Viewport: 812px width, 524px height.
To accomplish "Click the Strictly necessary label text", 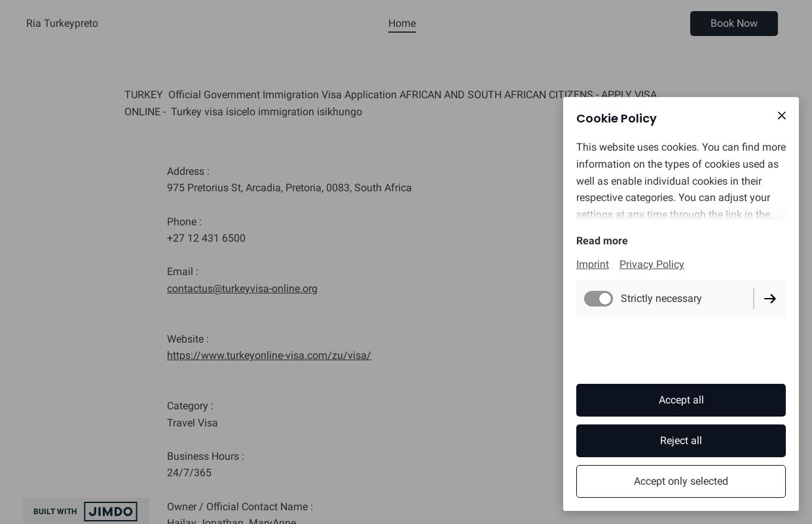I will pyautogui.click(x=661, y=299).
